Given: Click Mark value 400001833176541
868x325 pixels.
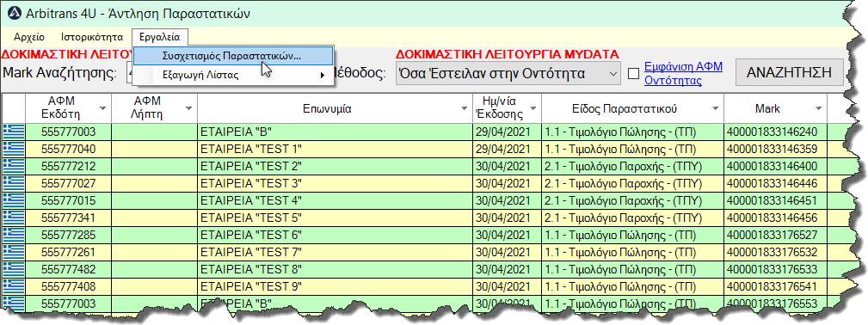Looking at the screenshot, I should pos(775,287).
